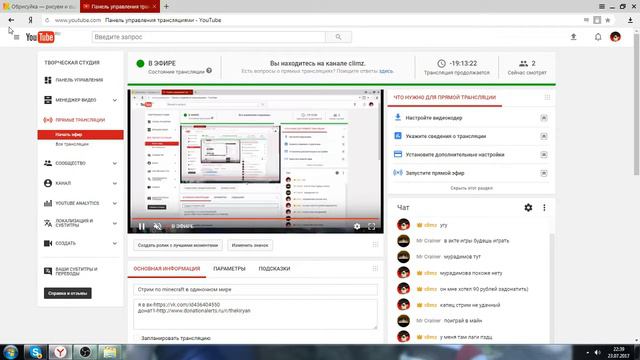This screenshot has height=360, width=640.
Task: Click the stream title field
Action: (x=256, y=289)
